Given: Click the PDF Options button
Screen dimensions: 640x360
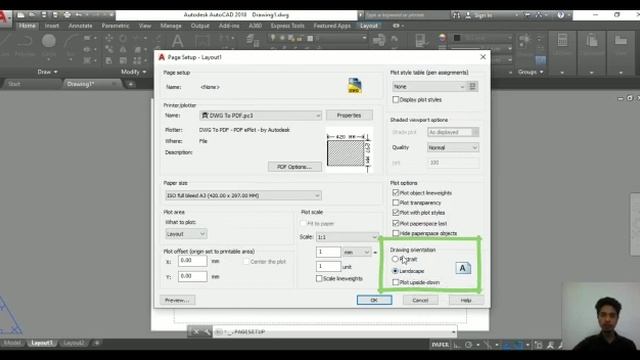Looking at the screenshot, I should coord(294,167).
